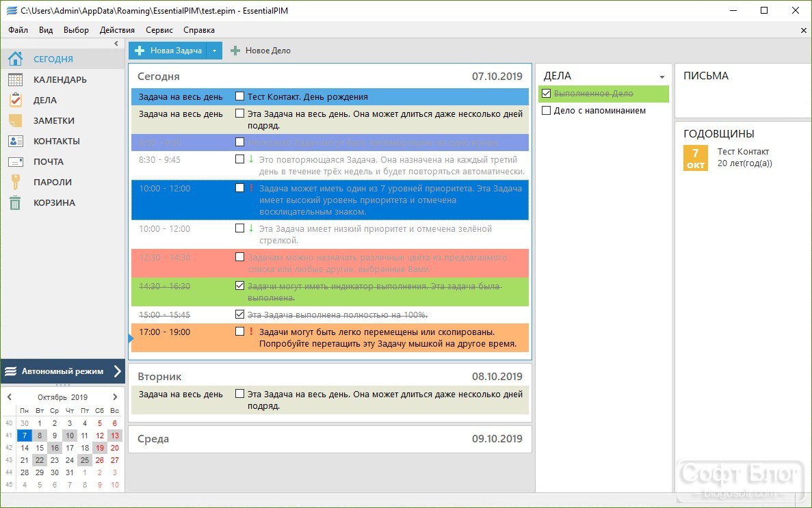The width and height of the screenshot is (812, 508).
Task: Open the Вид menu
Action: pyautogui.click(x=46, y=30)
